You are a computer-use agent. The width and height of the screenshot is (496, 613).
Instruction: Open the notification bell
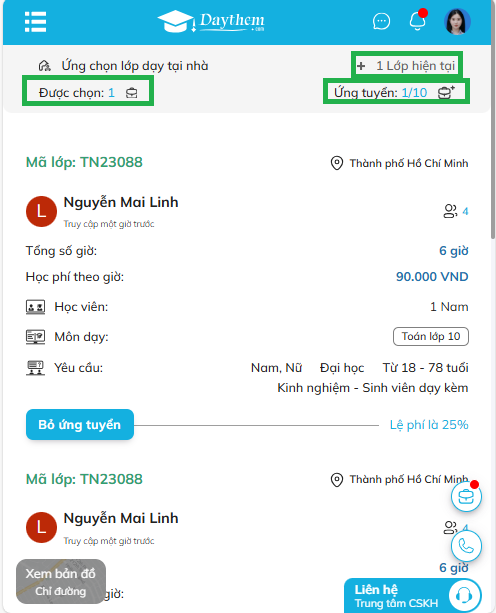pyautogui.click(x=417, y=20)
